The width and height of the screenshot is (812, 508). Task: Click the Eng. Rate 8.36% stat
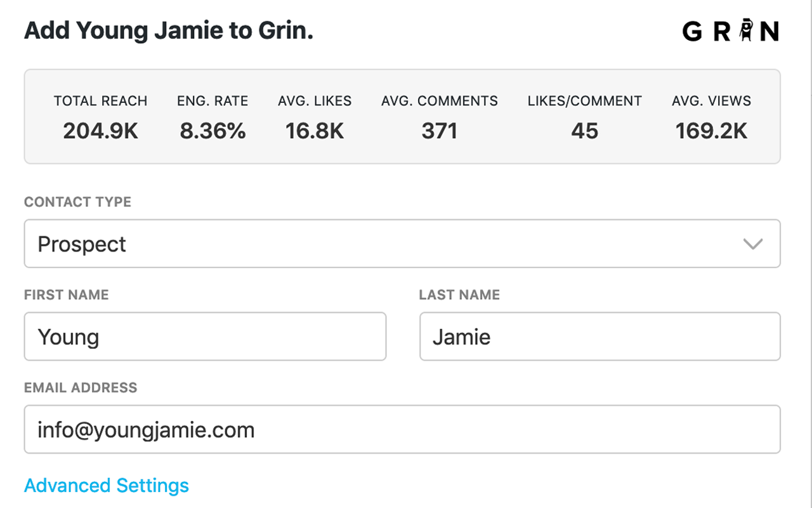(x=213, y=118)
